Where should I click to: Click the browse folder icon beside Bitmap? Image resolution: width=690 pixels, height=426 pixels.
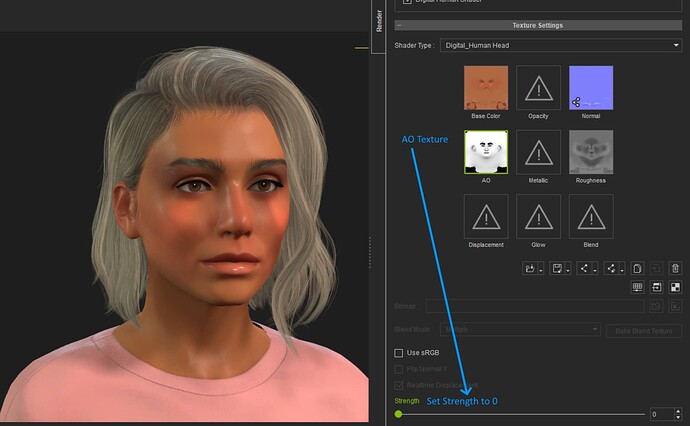[656, 306]
